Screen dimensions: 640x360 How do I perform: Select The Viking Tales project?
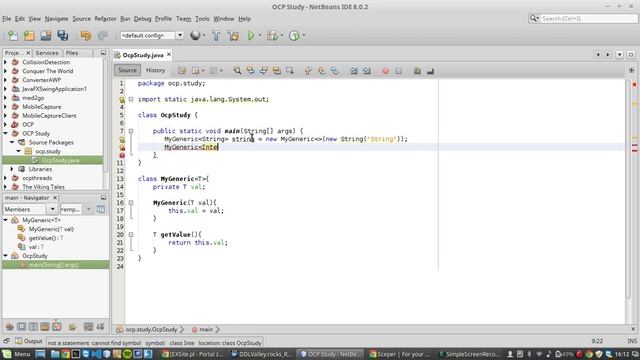[43, 187]
